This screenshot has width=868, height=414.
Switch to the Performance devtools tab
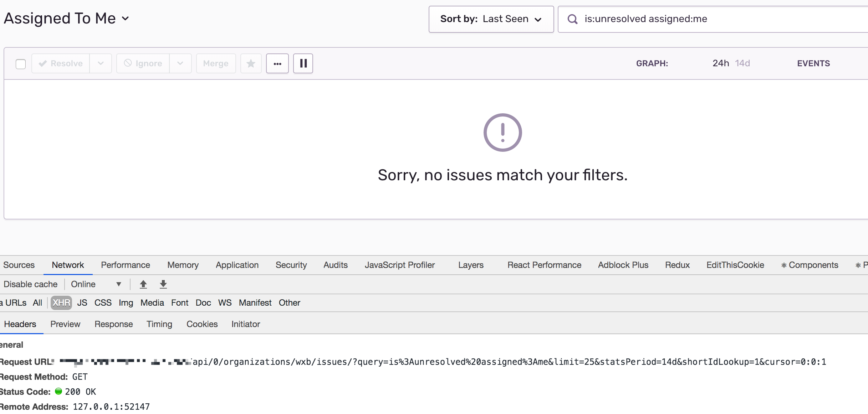[x=125, y=265]
